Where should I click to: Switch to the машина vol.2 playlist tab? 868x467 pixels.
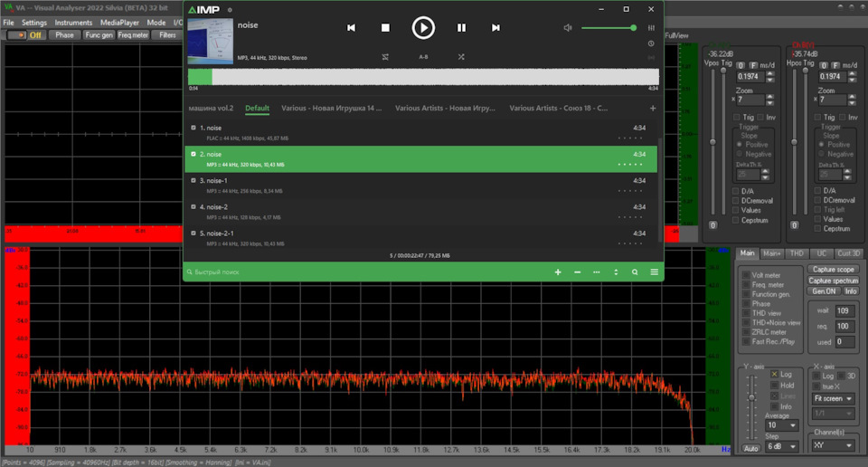211,108
